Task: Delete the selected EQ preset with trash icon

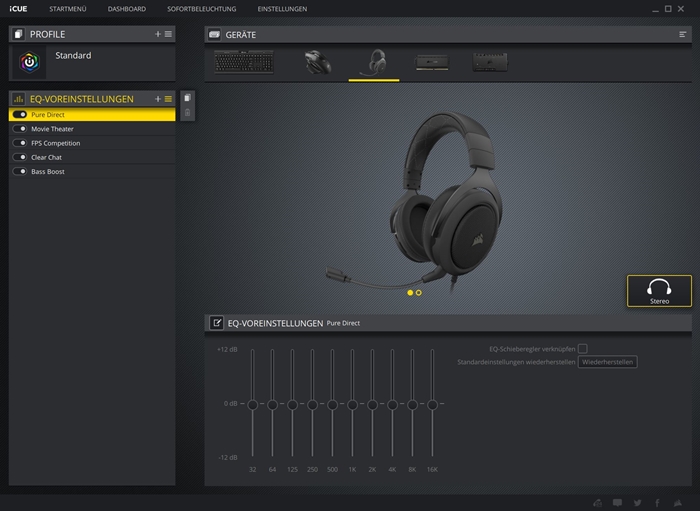Action: click(188, 112)
